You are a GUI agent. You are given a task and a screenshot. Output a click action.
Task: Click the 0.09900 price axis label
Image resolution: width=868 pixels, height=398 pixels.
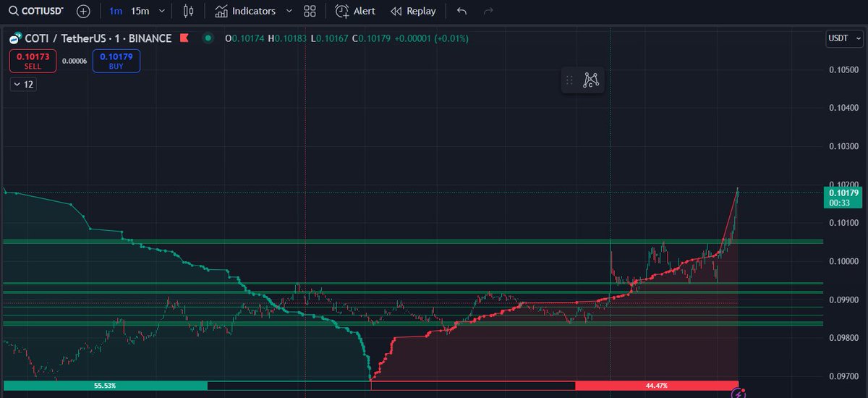click(x=843, y=300)
